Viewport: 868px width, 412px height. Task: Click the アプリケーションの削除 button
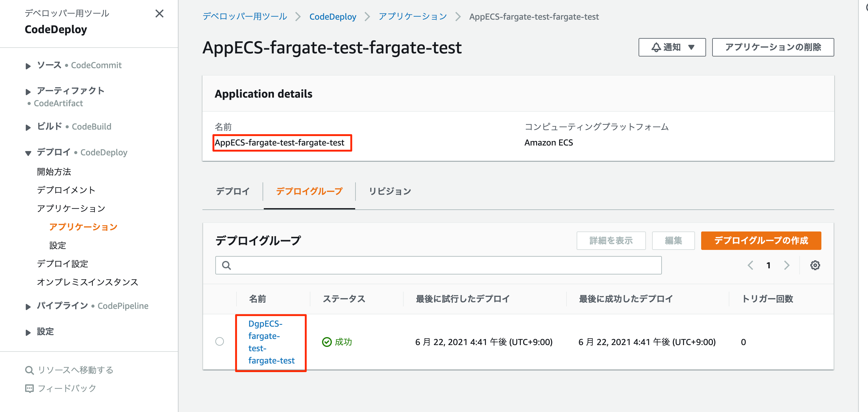point(773,47)
